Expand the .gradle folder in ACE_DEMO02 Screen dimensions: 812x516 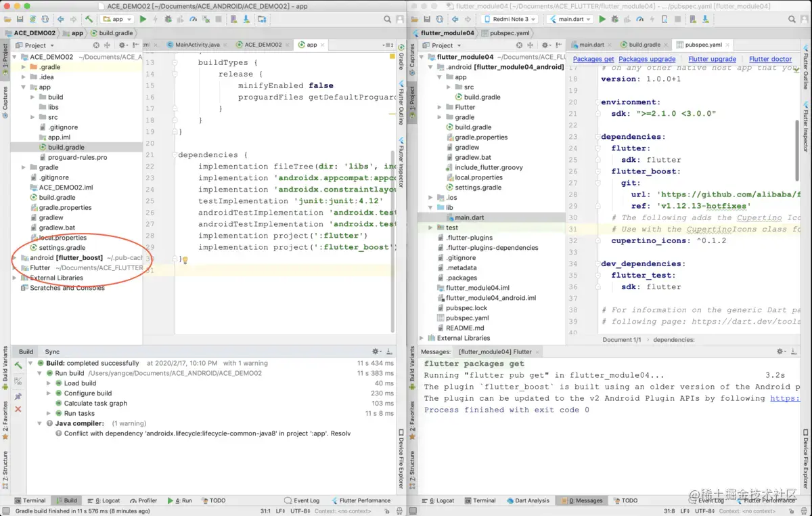(24, 67)
